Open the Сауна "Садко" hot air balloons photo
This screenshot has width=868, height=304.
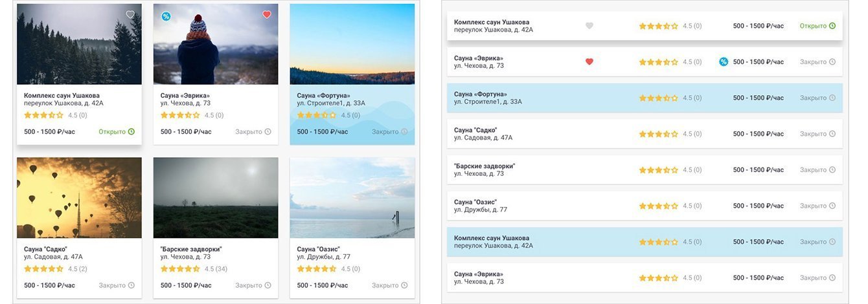point(79,198)
